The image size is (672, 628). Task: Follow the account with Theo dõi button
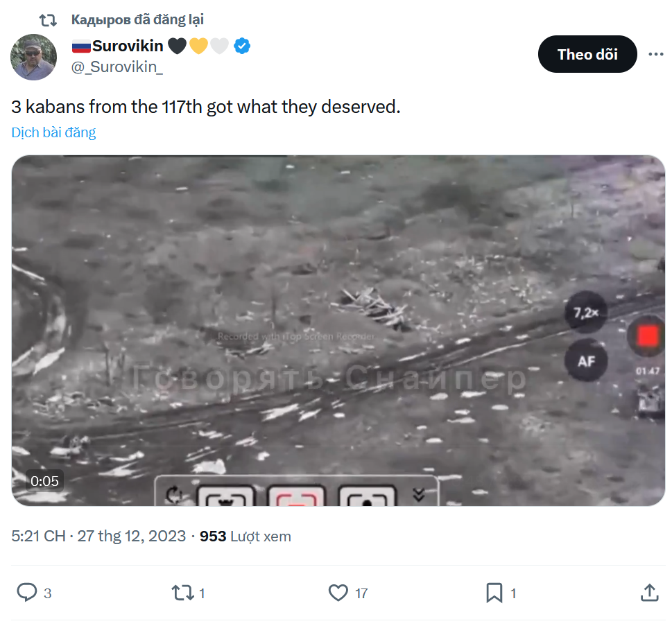(587, 55)
